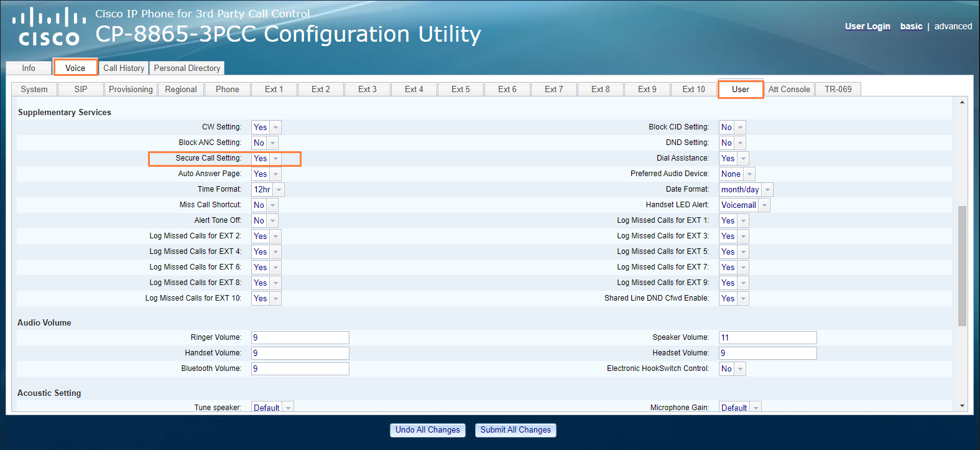Image resolution: width=980 pixels, height=450 pixels.
Task: Open the Secure Call Setting dropdown
Action: click(x=266, y=159)
